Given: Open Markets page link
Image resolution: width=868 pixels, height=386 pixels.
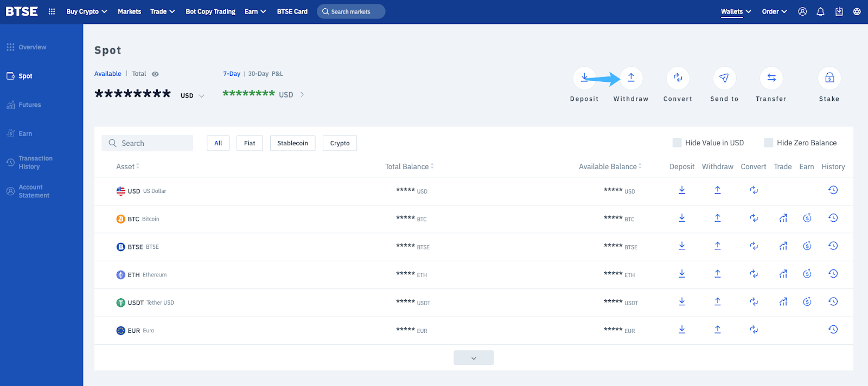Looking at the screenshot, I should [129, 11].
